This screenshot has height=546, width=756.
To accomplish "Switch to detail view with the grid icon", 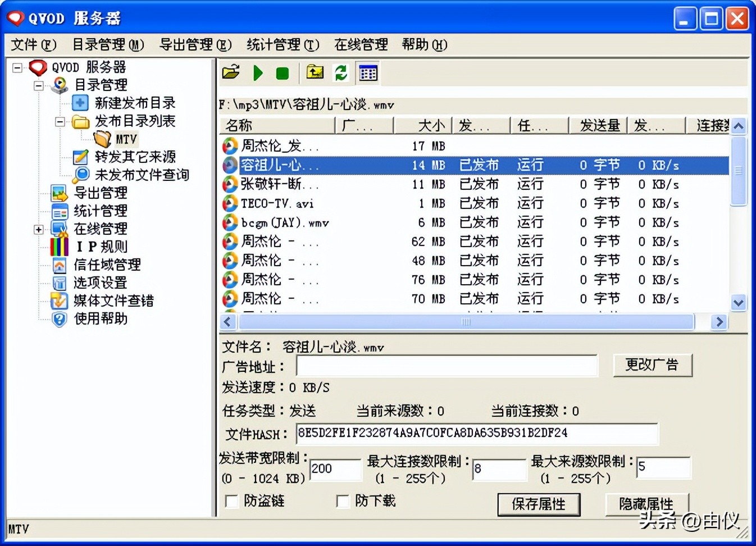I will point(368,72).
